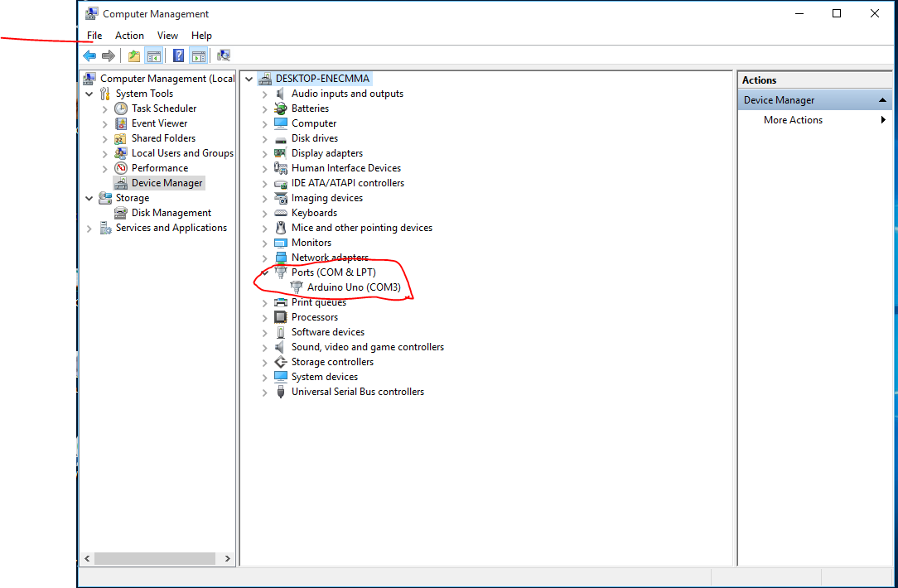Select Ports (COM & LPT) category
The image size is (898, 588).
point(333,272)
